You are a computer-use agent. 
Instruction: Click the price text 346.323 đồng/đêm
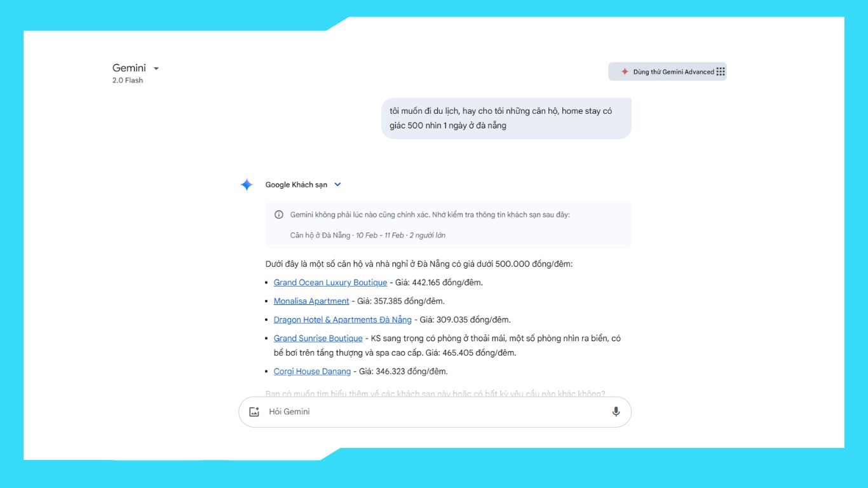click(x=413, y=371)
